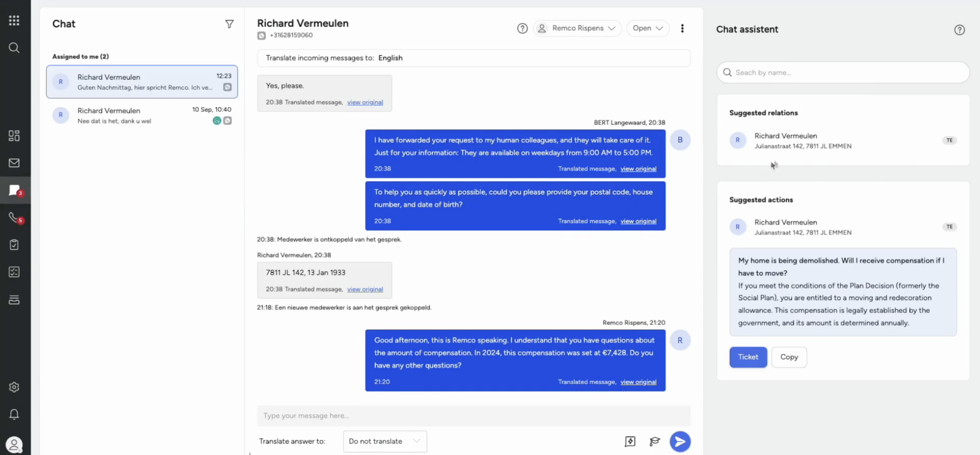Open the email envelope icon in sidebar
The height and width of the screenshot is (455, 980).
(14, 163)
